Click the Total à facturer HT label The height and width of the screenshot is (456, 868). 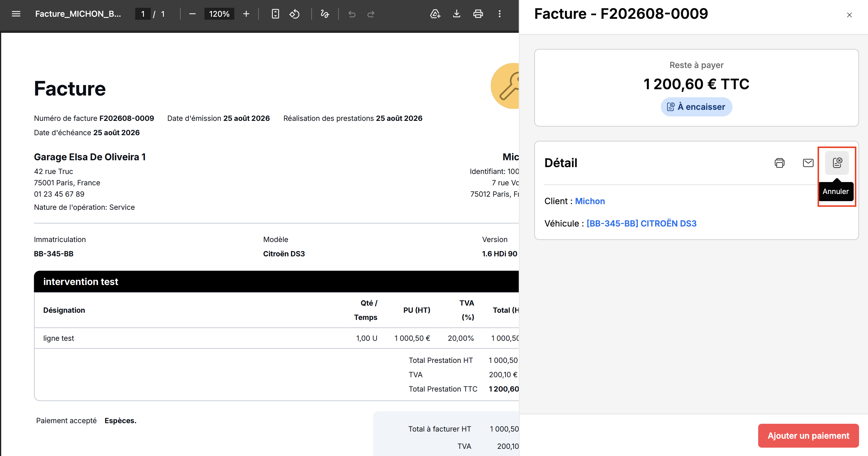(x=440, y=429)
